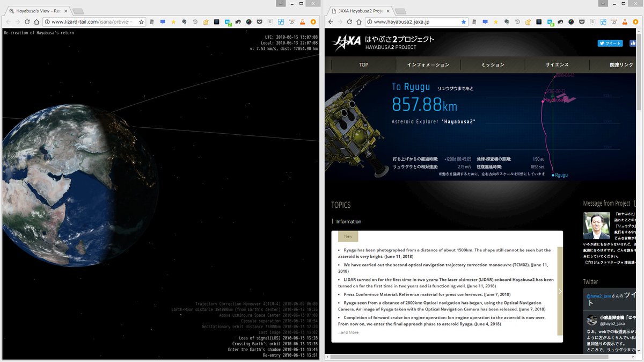Click blue chat bubble extension in left window
Viewport: 644px width, 362px height.
click(x=163, y=22)
